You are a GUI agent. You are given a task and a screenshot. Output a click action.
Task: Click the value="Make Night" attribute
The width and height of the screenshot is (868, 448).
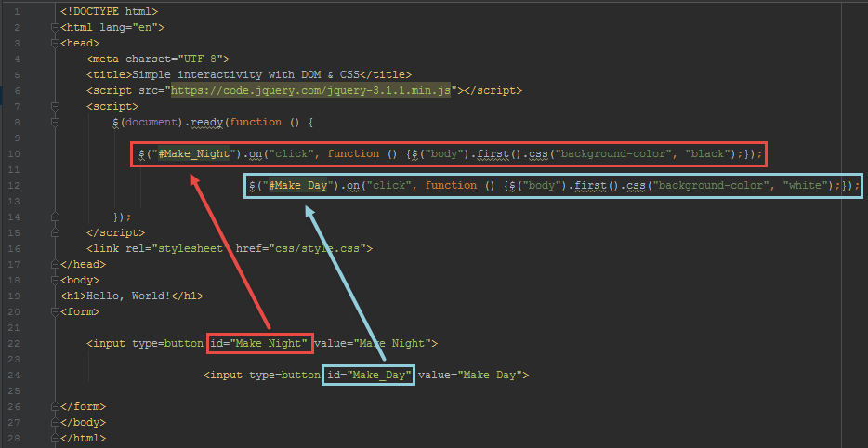[x=373, y=343]
